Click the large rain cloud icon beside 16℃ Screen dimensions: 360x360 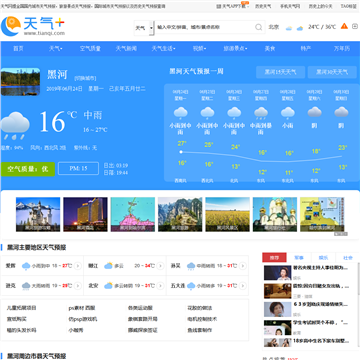pyautogui.click(x=15, y=125)
